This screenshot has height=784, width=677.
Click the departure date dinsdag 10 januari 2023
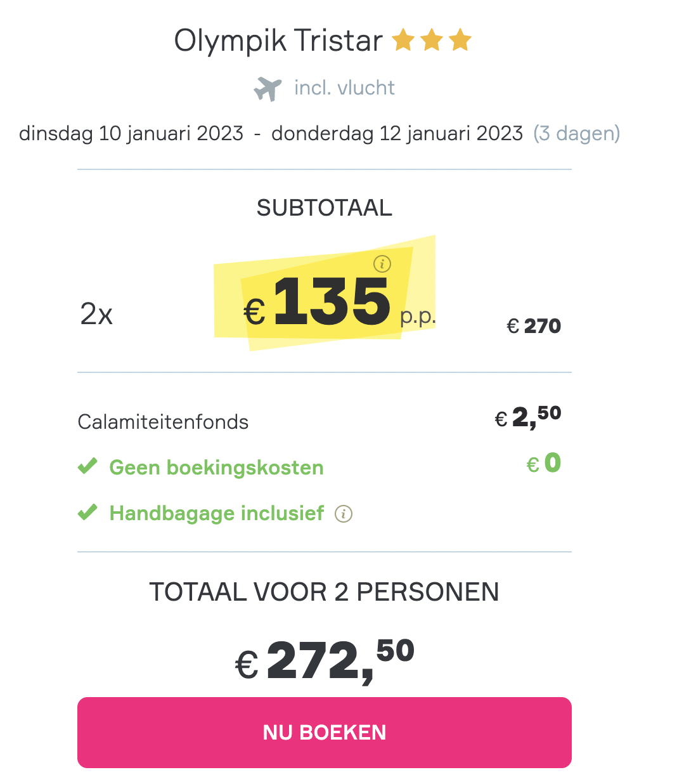(x=131, y=133)
